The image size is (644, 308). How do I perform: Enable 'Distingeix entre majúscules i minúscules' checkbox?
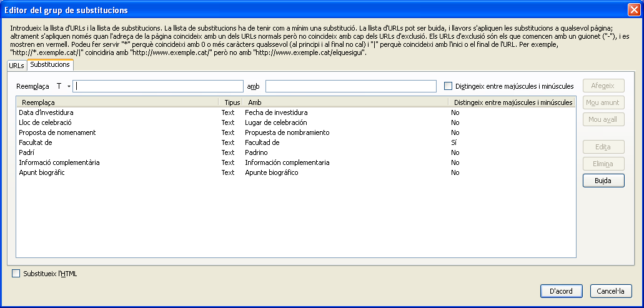pyautogui.click(x=448, y=86)
